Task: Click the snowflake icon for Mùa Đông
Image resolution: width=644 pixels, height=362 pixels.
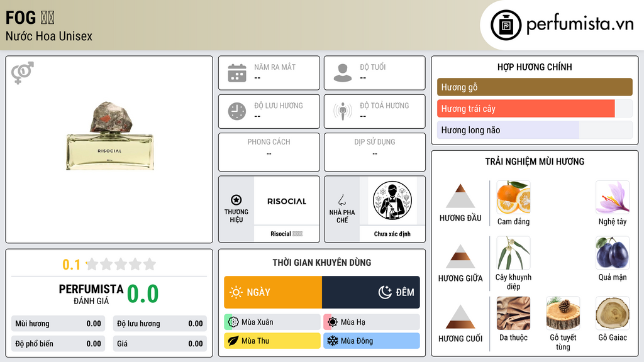Action: (333, 341)
